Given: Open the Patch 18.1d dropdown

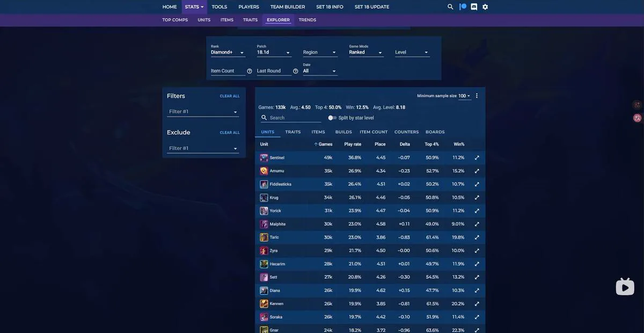Looking at the screenshot, I should [274, 52].
